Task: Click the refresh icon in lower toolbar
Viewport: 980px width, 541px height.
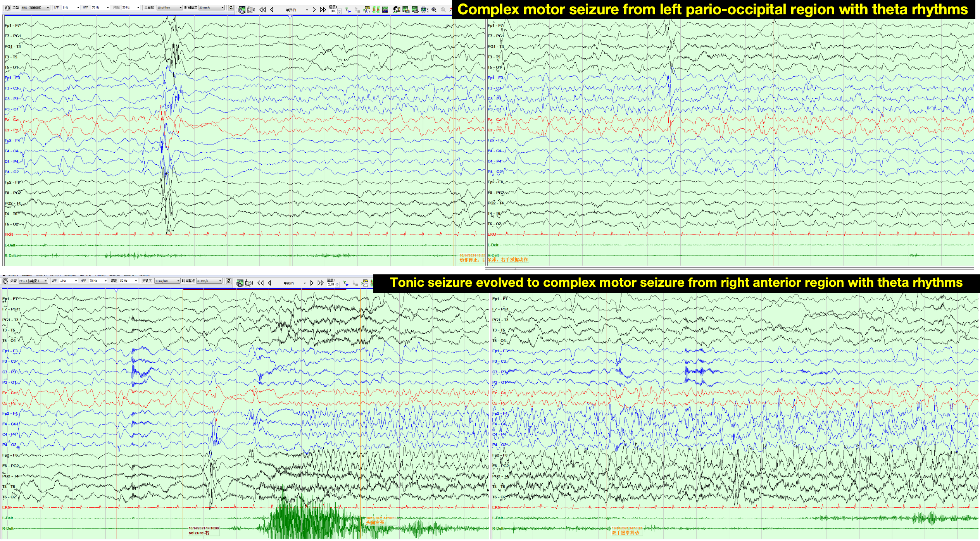Action: point(229,281)
